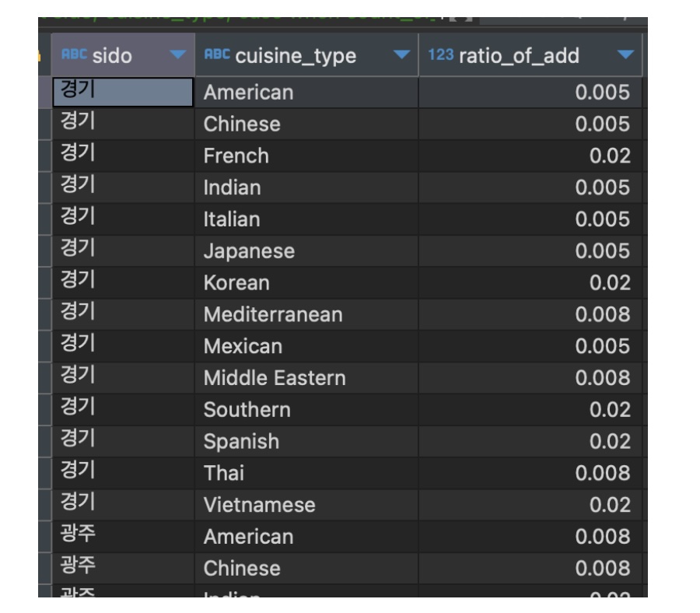Select the 광주 cell in the American row
The width and height of the screenshot is (700, 613).
click(x=123, y=536)
